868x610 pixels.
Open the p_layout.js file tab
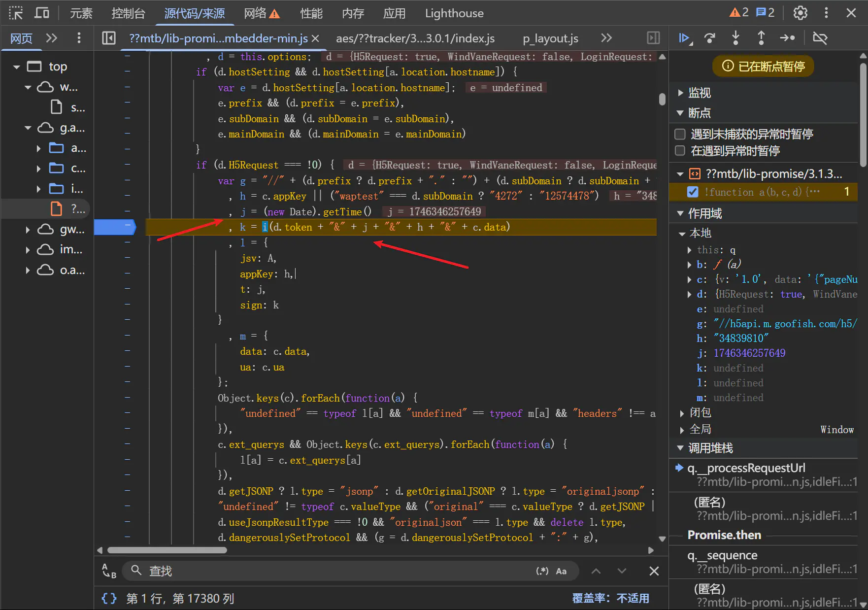click(550, 38)
